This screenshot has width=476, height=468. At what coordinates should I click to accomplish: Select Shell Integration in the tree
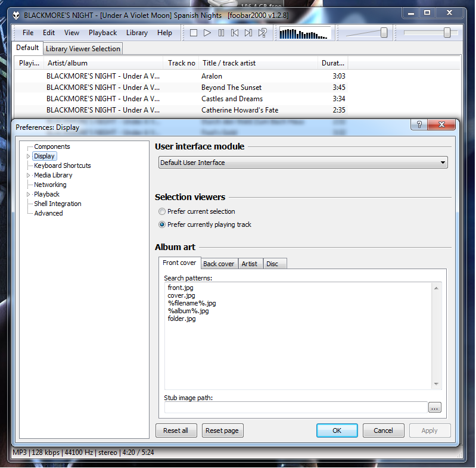(x=58, y=204)
